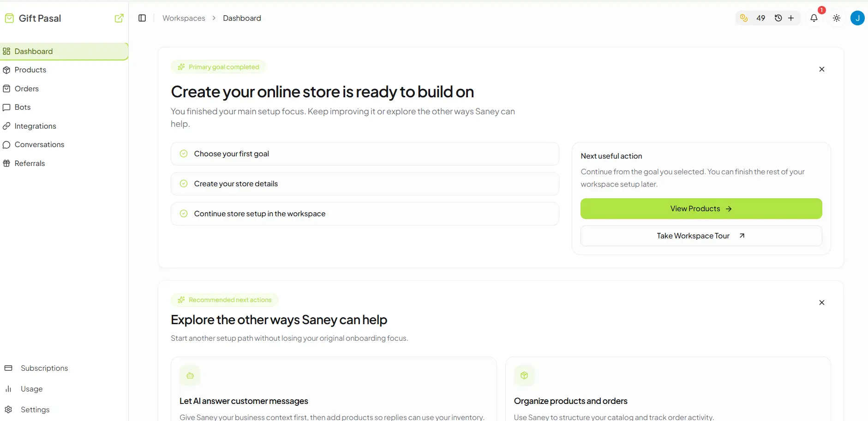Add credits with the plus icon

click(x=791, y=18)
